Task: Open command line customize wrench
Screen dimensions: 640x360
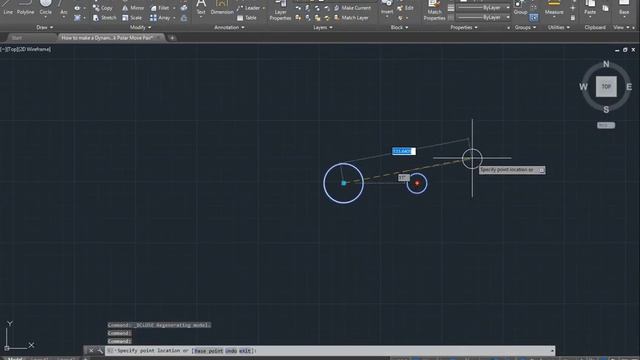Action: pos(100,351)
